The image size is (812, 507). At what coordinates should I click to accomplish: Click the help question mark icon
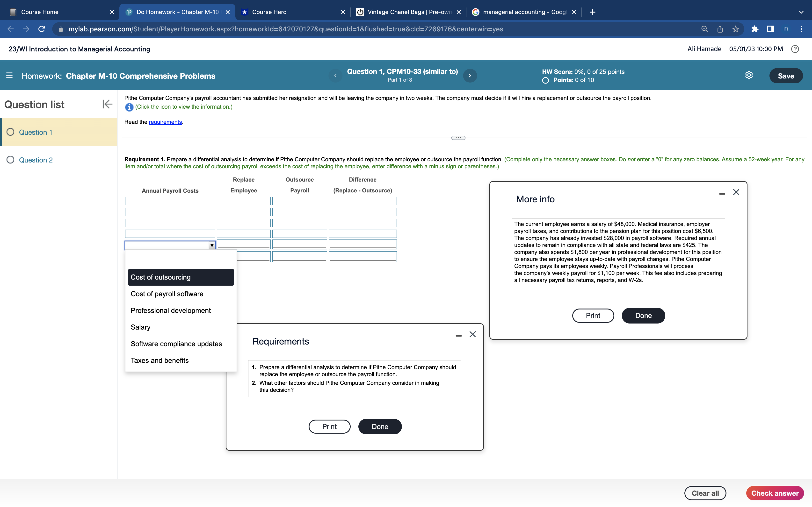pos(795,49)
